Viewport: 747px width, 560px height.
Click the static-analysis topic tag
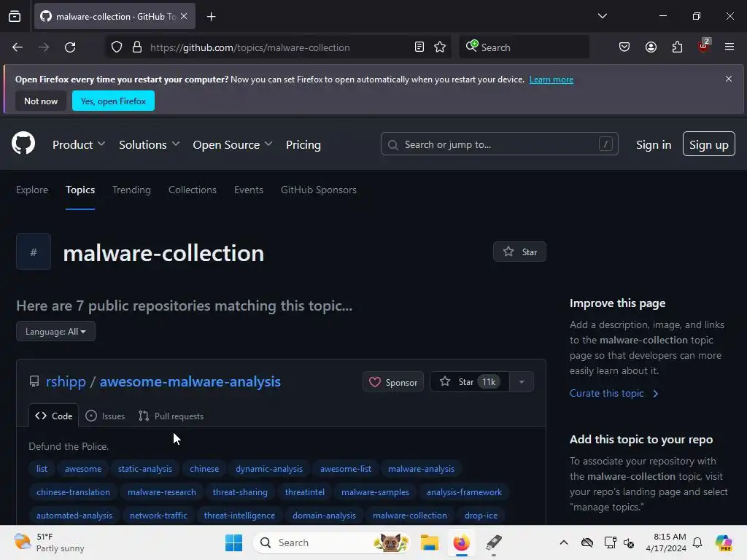145,469
